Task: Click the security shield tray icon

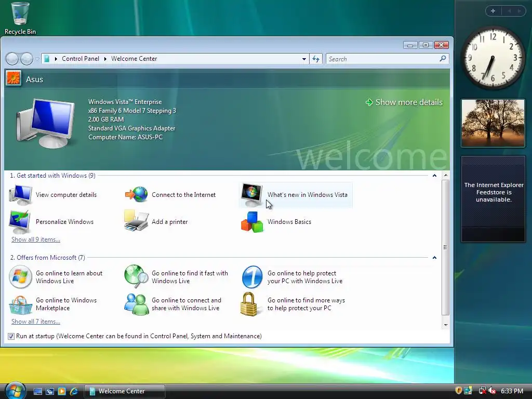Action: 458,391
